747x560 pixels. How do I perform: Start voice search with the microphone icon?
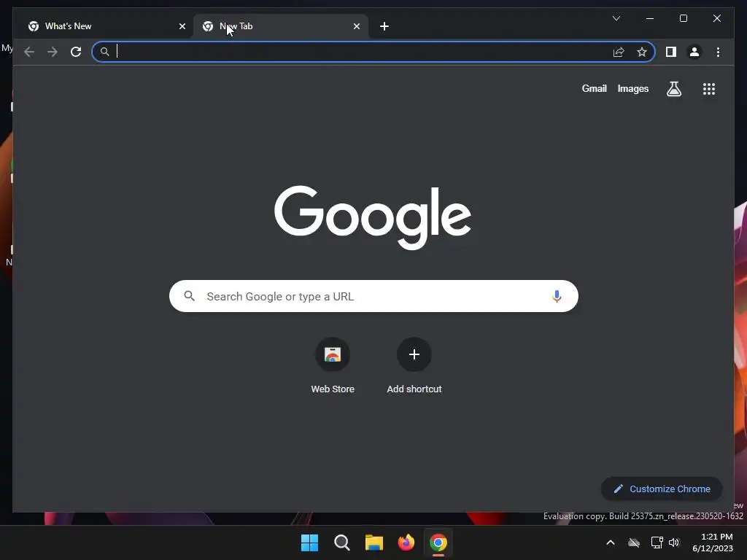click(557, 296)
